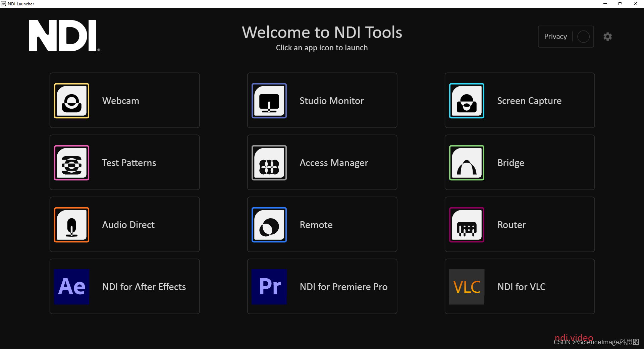Toggle the Privacy switch

tap(583, 37)
